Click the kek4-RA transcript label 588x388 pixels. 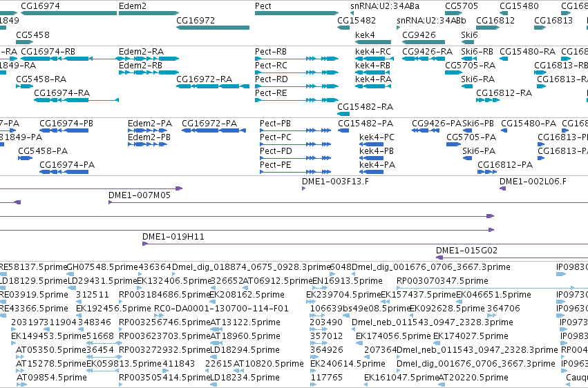(373, 79)
